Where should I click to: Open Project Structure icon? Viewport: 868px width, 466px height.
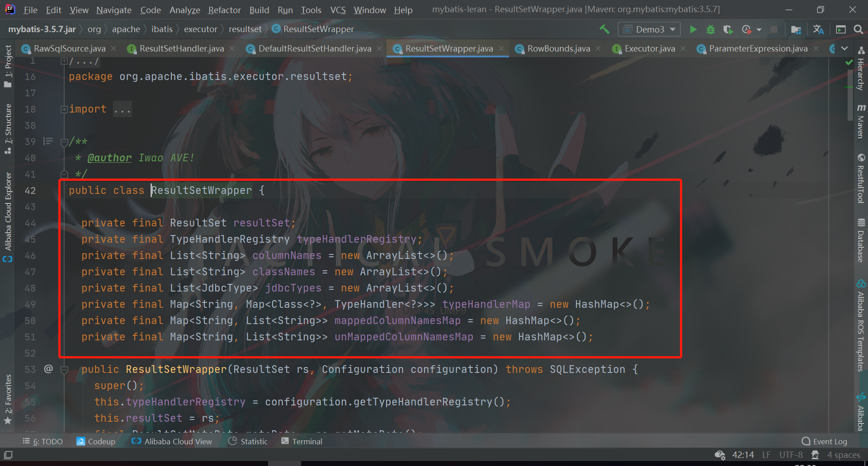pos(796,29)
